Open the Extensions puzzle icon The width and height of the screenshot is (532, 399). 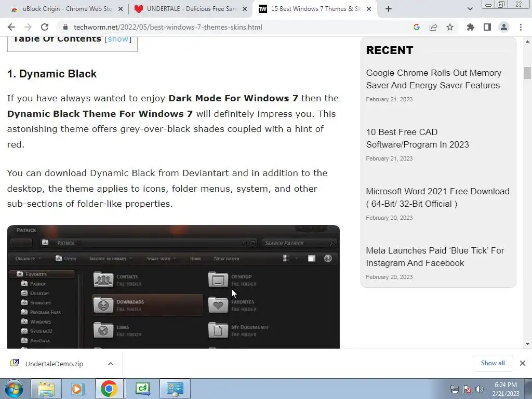(470, 27)
